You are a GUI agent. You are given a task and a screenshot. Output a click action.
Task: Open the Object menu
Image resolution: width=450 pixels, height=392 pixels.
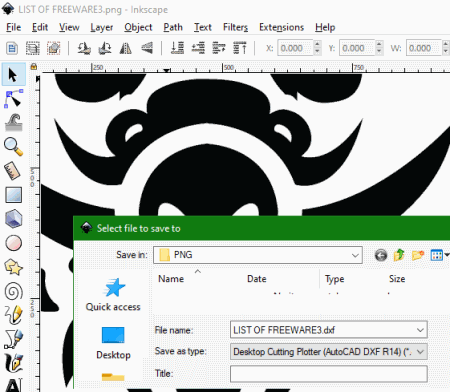coord(138,27)
